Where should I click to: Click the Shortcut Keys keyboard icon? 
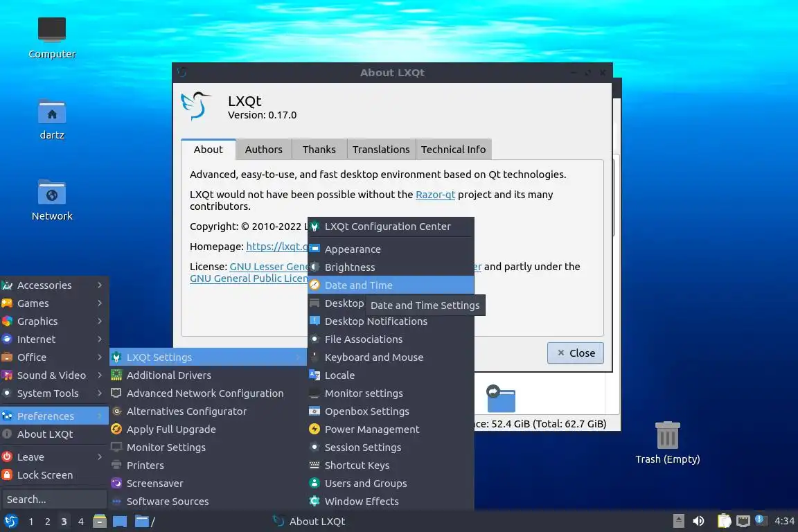(314, 465)
